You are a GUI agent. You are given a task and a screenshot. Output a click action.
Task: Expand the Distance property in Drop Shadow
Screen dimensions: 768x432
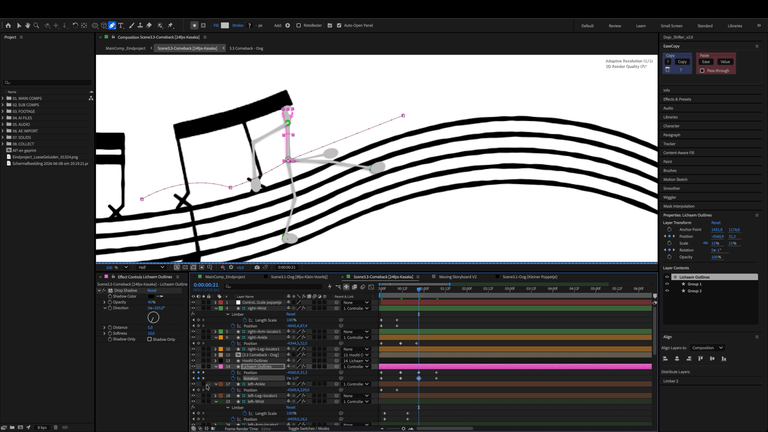pyautogui.click(x=104, y=328)
